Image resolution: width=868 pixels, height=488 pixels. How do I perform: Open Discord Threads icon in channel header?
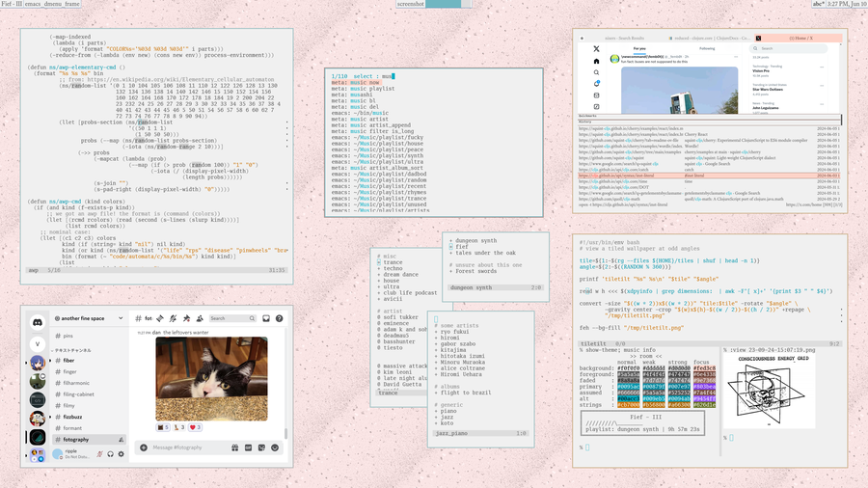160,318
